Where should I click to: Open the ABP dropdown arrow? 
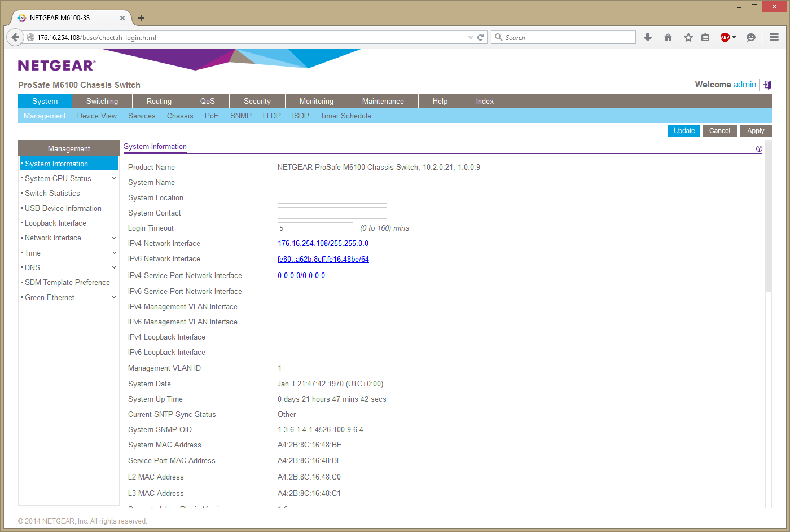click(x=734, y=37)
